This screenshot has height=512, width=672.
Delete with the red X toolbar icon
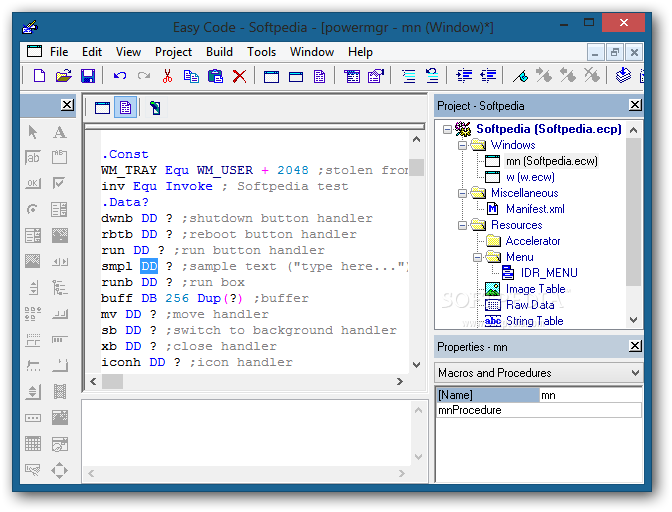pyautogui.click(x=240, y=76)
